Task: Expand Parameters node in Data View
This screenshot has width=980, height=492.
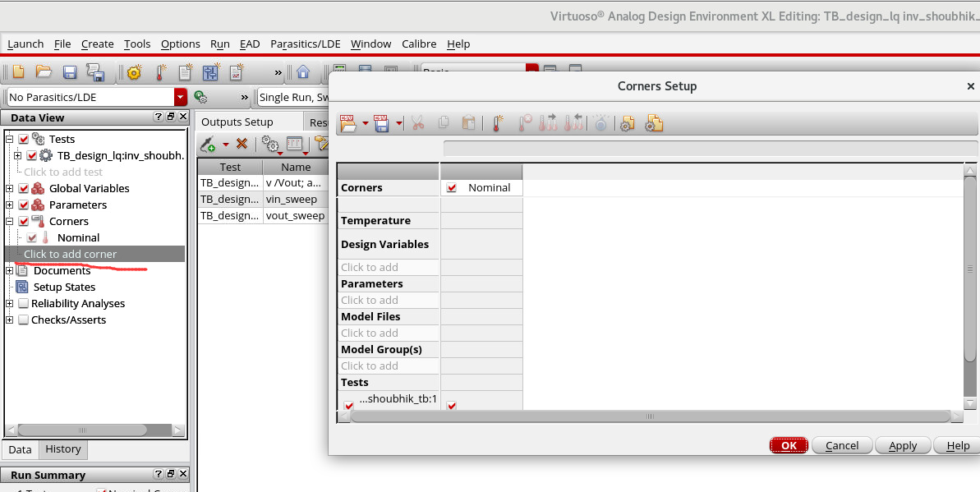Action: pyautogui.click(x=9, y=205)
